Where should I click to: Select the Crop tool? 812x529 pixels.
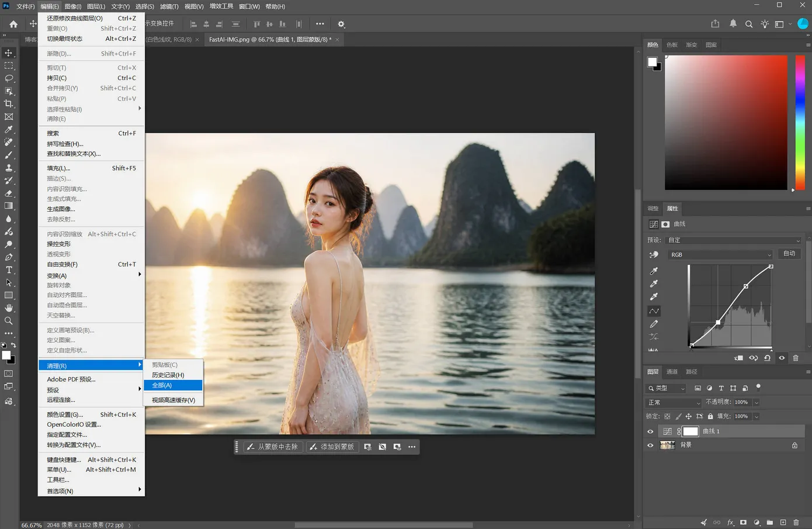[9, 104]
